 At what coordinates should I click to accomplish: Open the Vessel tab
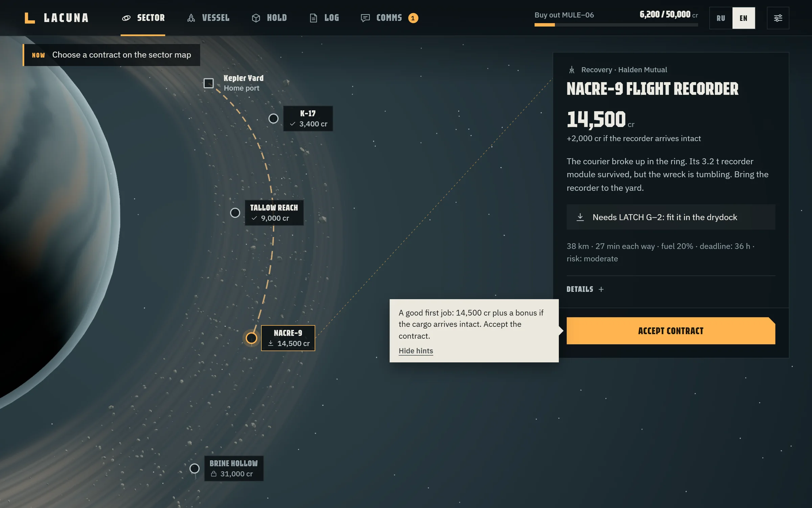tap(208, 18)
